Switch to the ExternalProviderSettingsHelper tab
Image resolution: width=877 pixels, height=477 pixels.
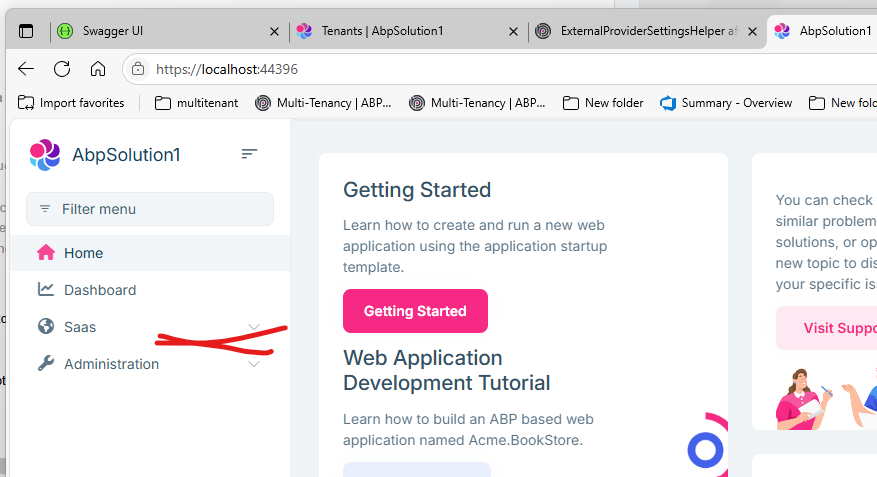[x=647, y=31]
